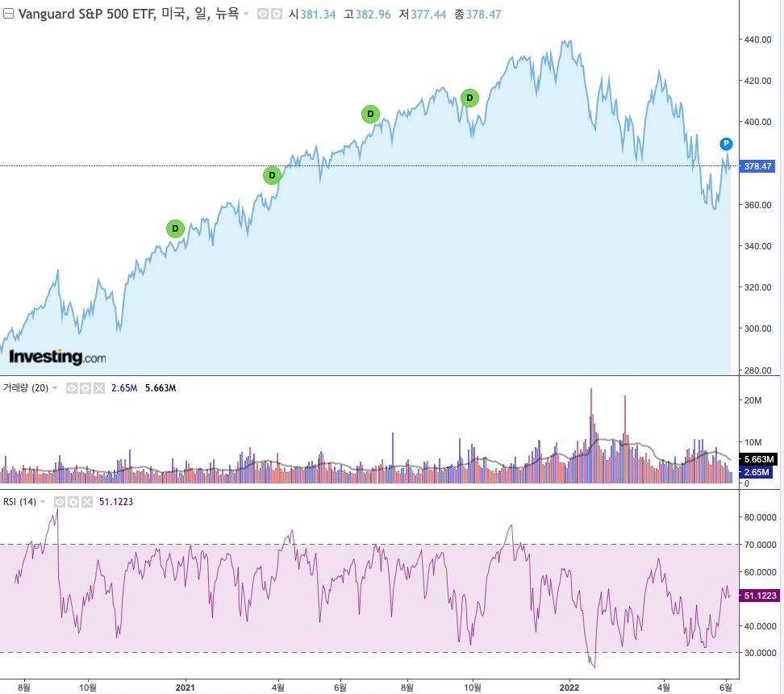Click the 440.00 price axis tick
Screen dimensions: 784x694
click(757, 40)
